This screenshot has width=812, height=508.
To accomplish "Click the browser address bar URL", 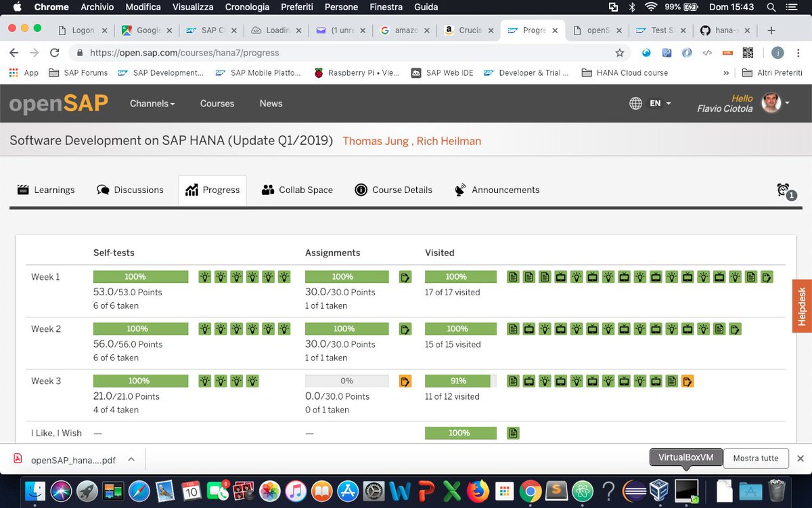I will 185,53.
